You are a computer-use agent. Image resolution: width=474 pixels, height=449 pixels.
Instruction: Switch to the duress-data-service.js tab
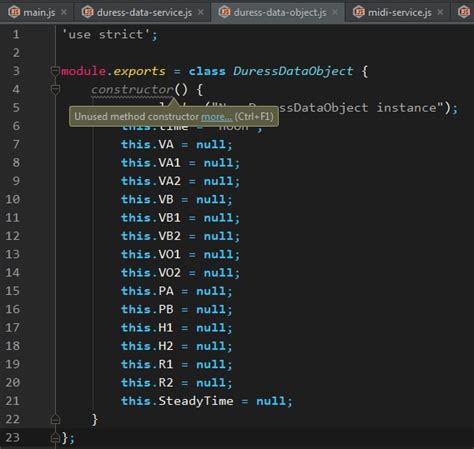coord(144,12)
